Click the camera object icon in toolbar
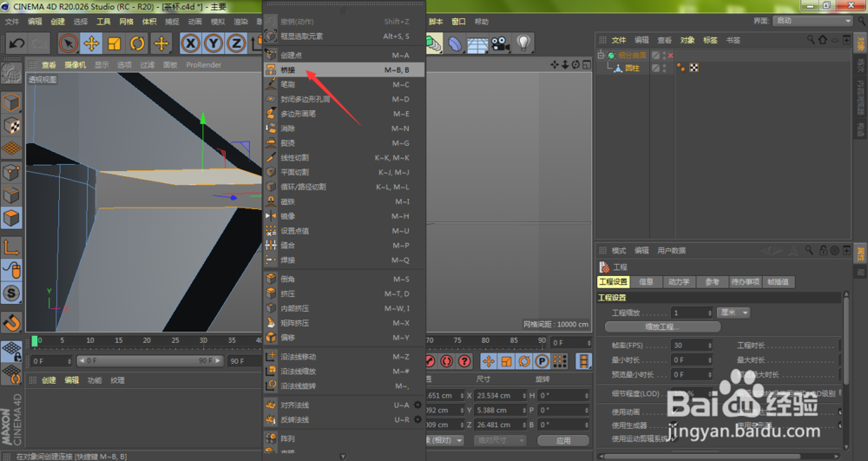 501,43
